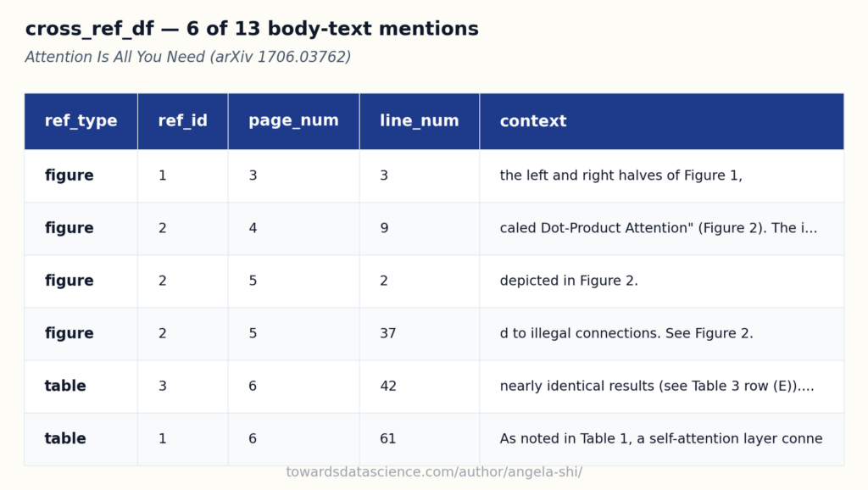868x490 pixels.
Task: Click the page_num column header
Action: pyautogui.click(x=293, y=121)
